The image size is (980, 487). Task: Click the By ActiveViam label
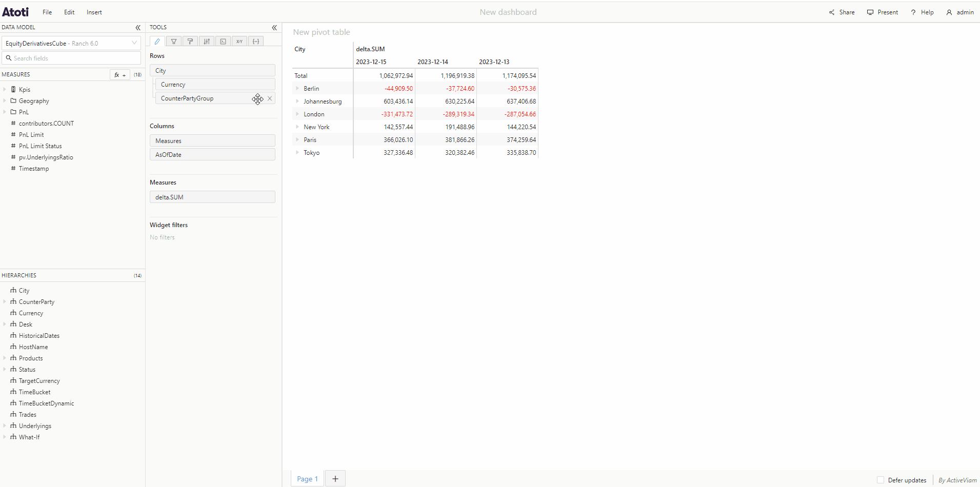click(957, 480)
